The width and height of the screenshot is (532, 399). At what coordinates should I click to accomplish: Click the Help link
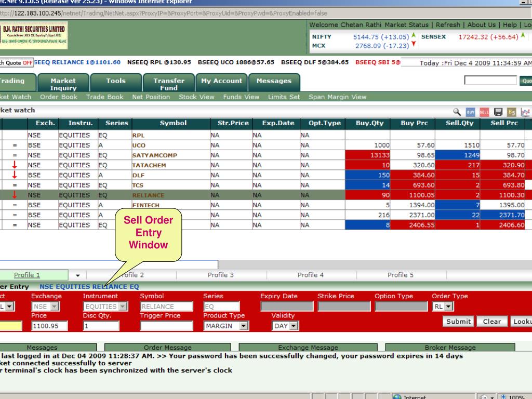(x=510, y=25)
